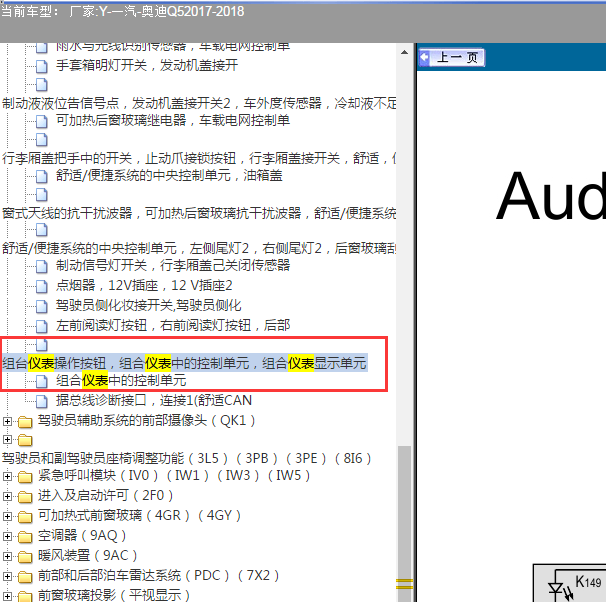Open document 手套箱明灯开关，发动机盖接开
Screen dimensions: 606x602
pyautogui.click(x=147, y=65)
